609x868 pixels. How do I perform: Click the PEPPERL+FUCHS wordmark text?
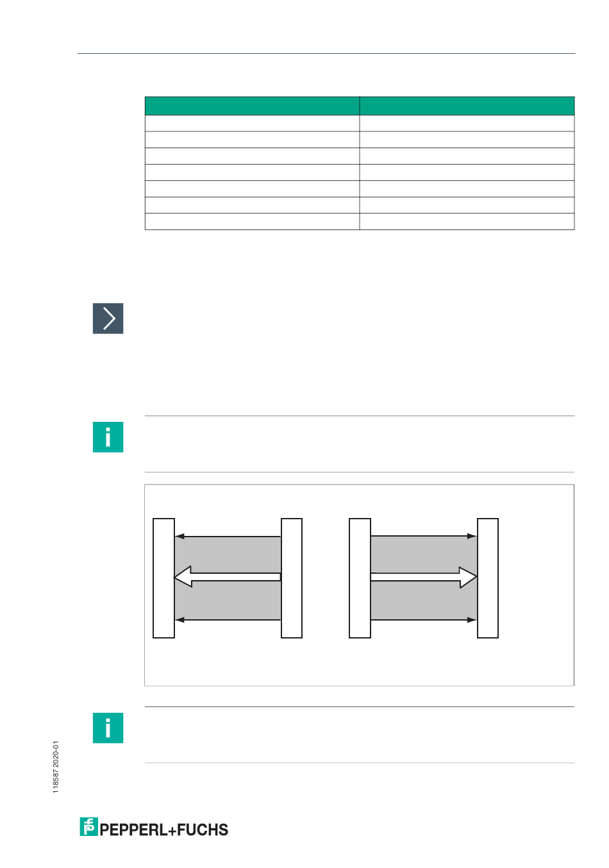(164, 830)
